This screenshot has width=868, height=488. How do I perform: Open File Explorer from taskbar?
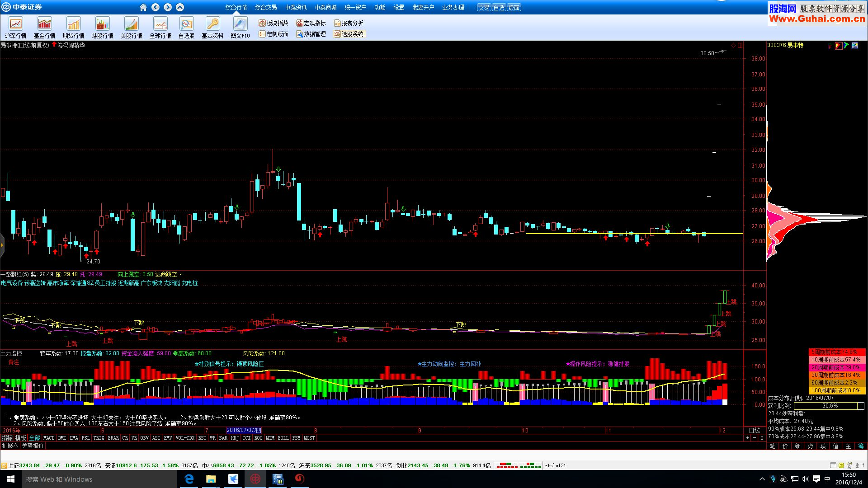pos(211,479)
